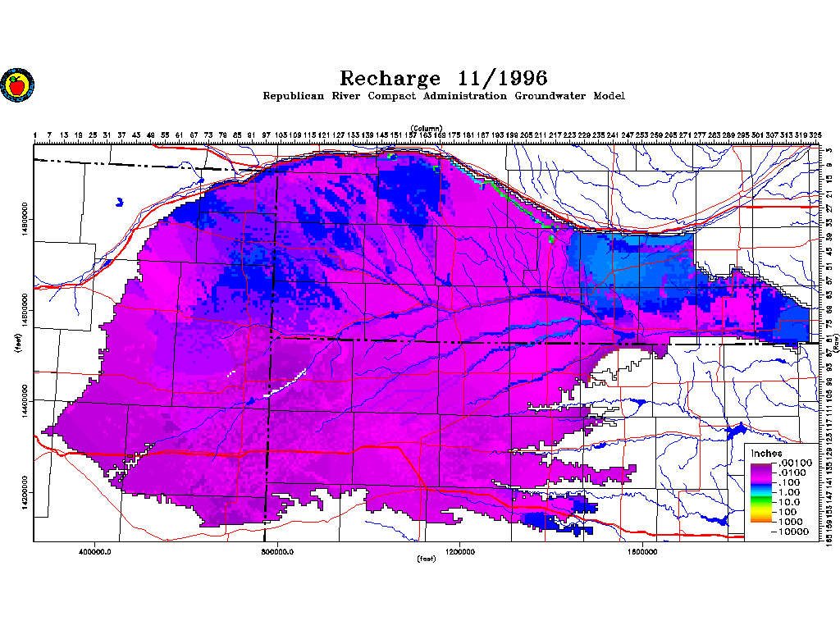Click the "Recharge 11/1996" map title

(x=443, y=79)
